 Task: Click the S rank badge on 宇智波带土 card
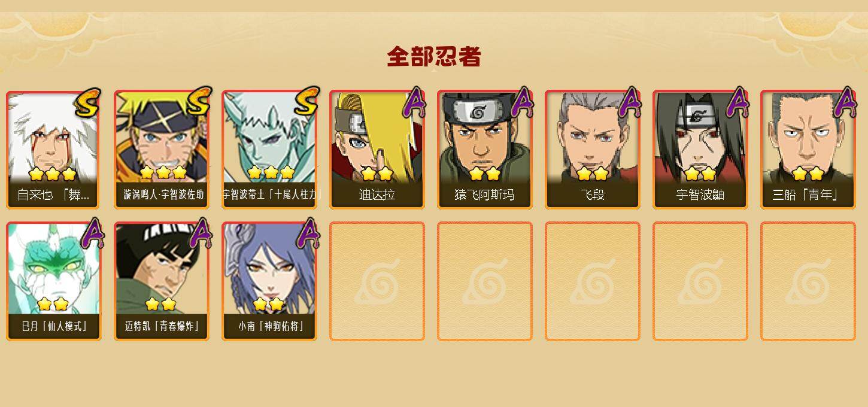coord(307,101)
